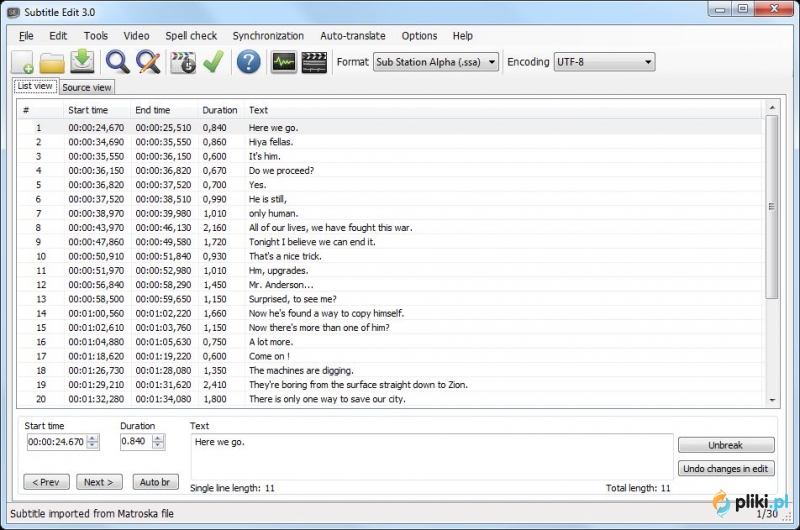
Task: Select row 'All of our lives, we have fought this war.'
Action: point(390,228)
